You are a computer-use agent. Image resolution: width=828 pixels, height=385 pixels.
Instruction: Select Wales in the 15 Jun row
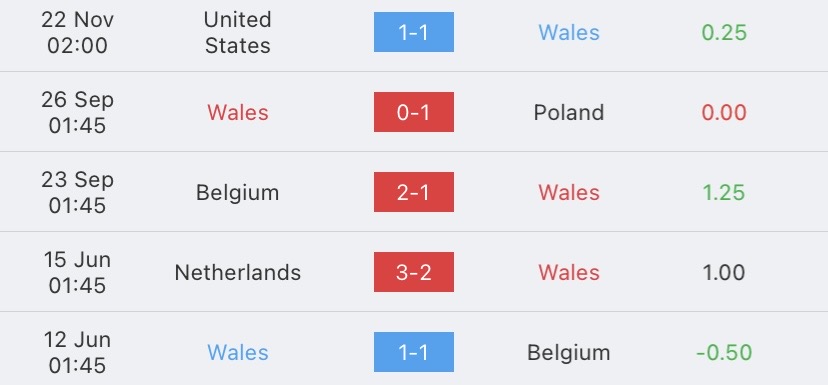(569, 273)
